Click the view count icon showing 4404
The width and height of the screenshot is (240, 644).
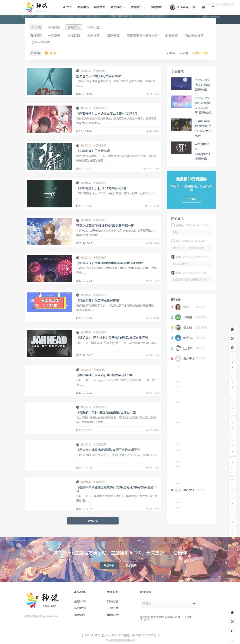(145, 169)
